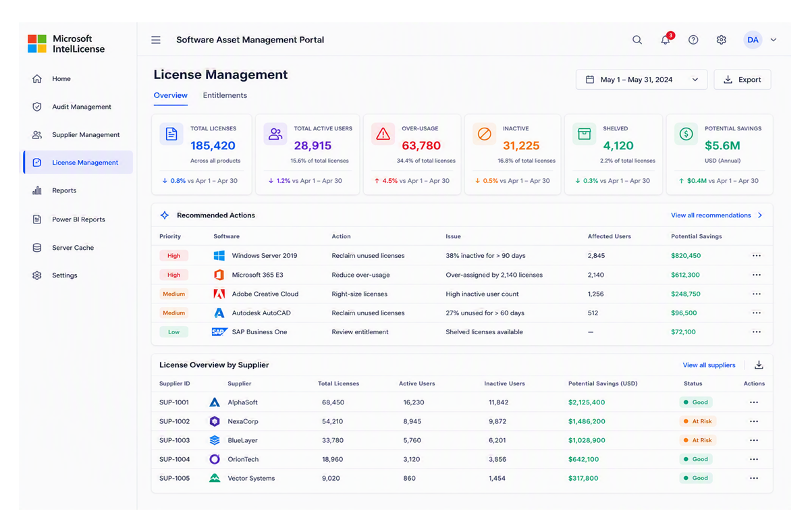Open actions menu for Vector Systems row
The image size is (810, 532).
[754, 478]
